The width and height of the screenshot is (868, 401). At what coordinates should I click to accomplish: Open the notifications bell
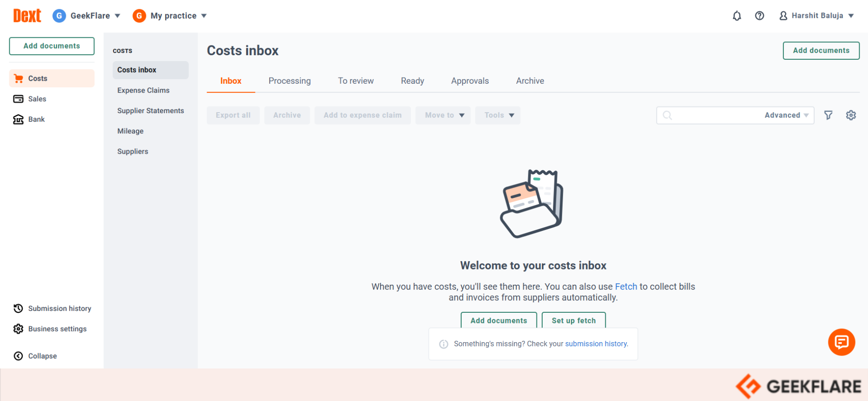737,16
